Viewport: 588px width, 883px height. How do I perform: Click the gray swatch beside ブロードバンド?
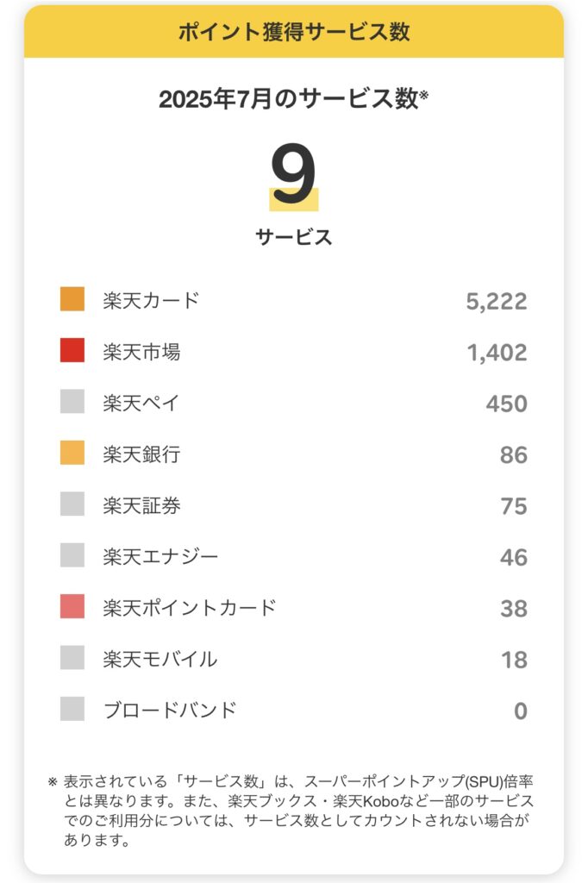[72, 709]
